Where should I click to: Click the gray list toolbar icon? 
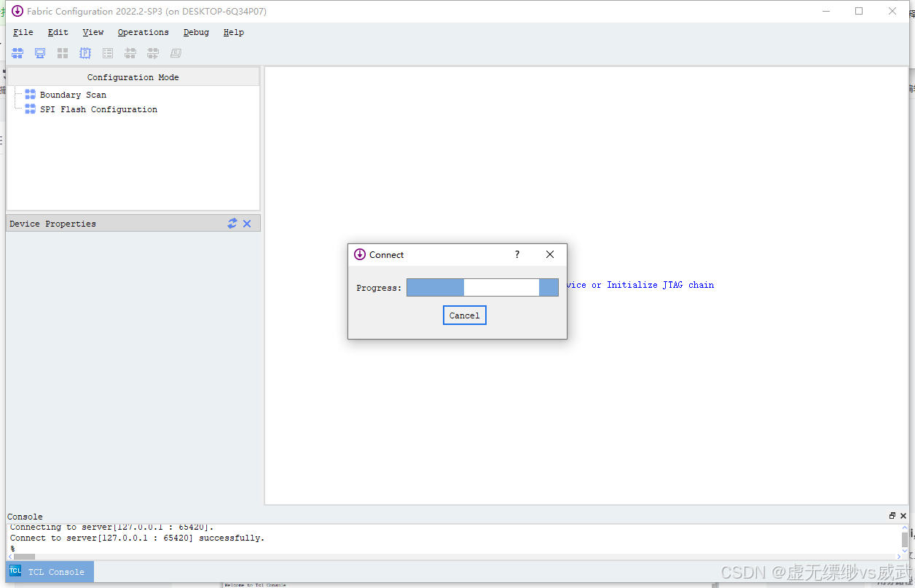coord(108,53)
